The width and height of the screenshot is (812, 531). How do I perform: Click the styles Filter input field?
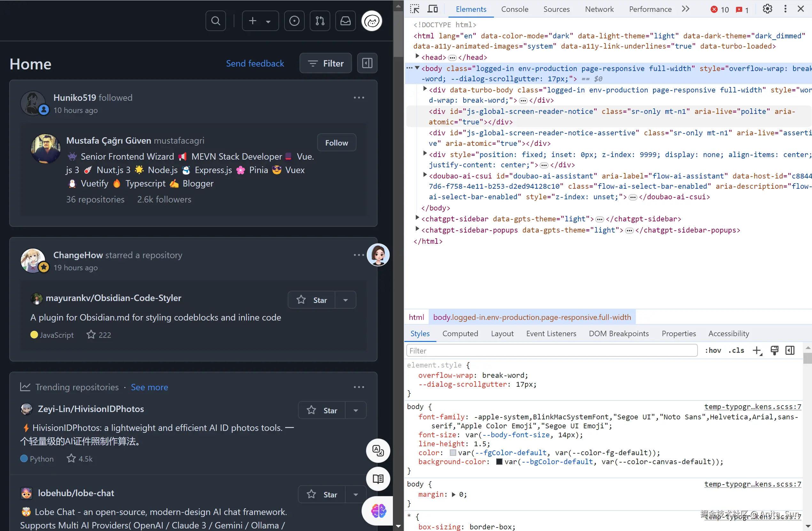point(551,351)
